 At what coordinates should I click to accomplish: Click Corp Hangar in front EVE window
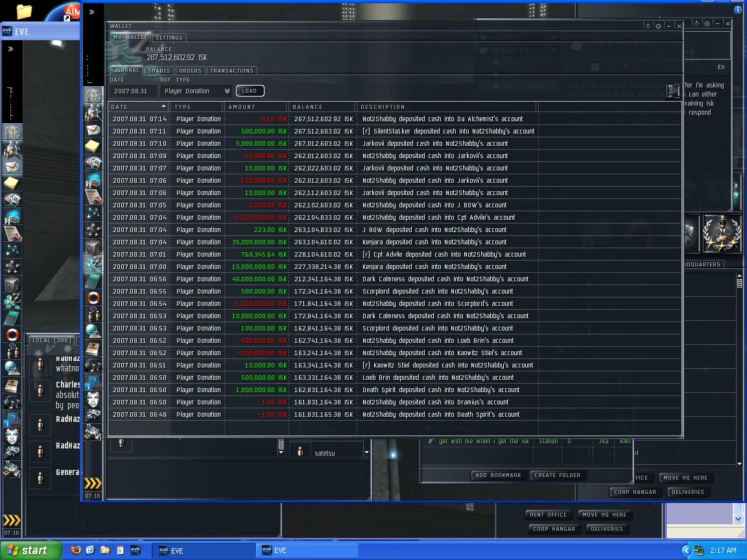(635, 492)
